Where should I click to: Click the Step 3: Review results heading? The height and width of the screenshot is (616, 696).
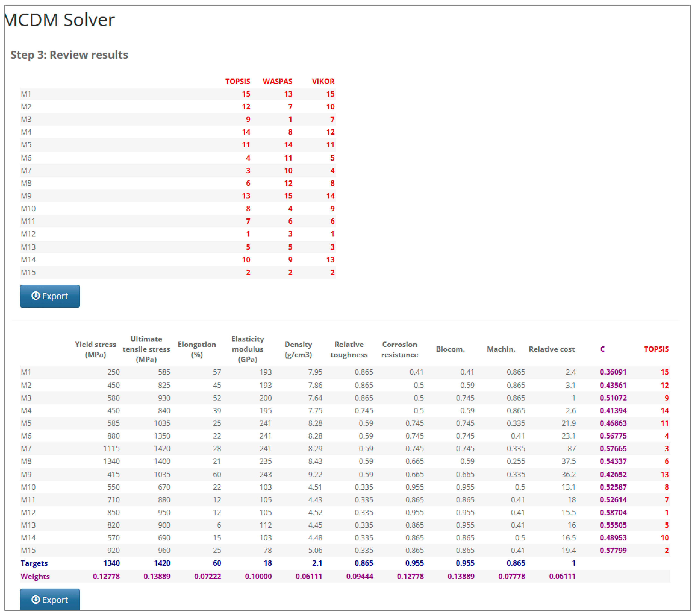[69, 55]
